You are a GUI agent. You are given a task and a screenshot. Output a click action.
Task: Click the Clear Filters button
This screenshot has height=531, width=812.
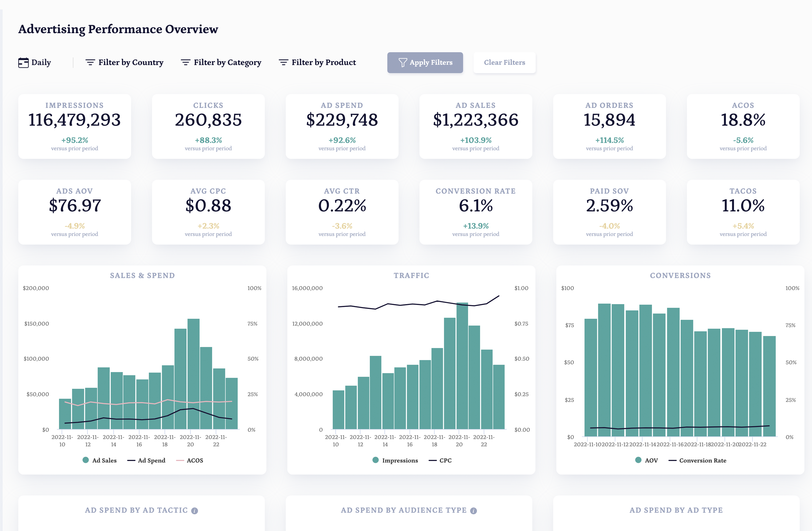coord(504,63)
